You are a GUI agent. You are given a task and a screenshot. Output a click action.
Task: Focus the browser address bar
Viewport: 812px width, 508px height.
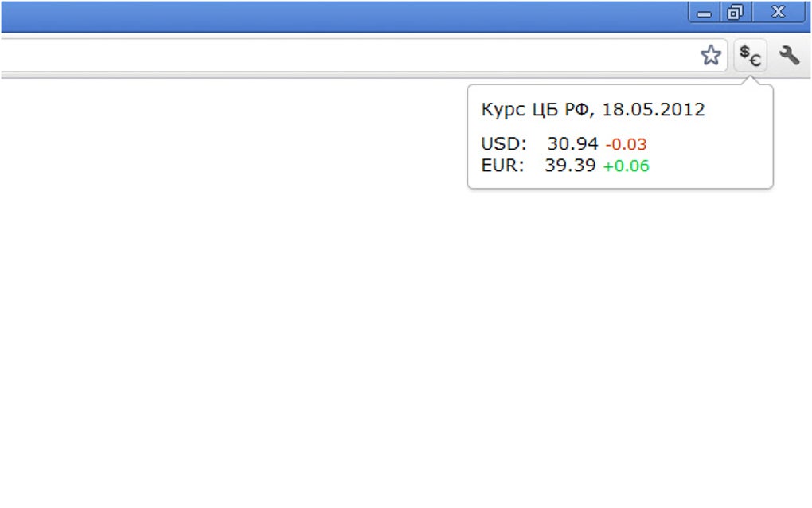[347, 55]
